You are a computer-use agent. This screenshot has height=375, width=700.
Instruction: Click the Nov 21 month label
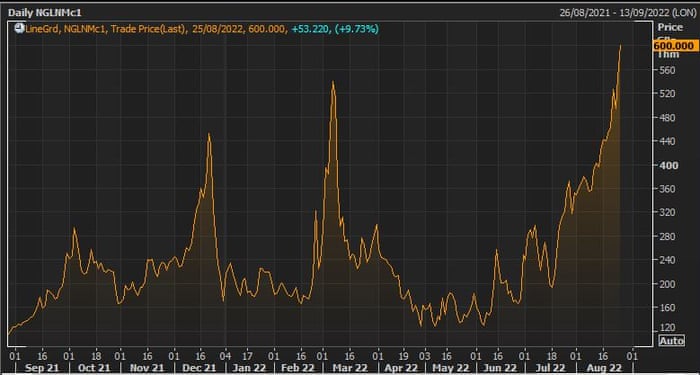(146, 368)
